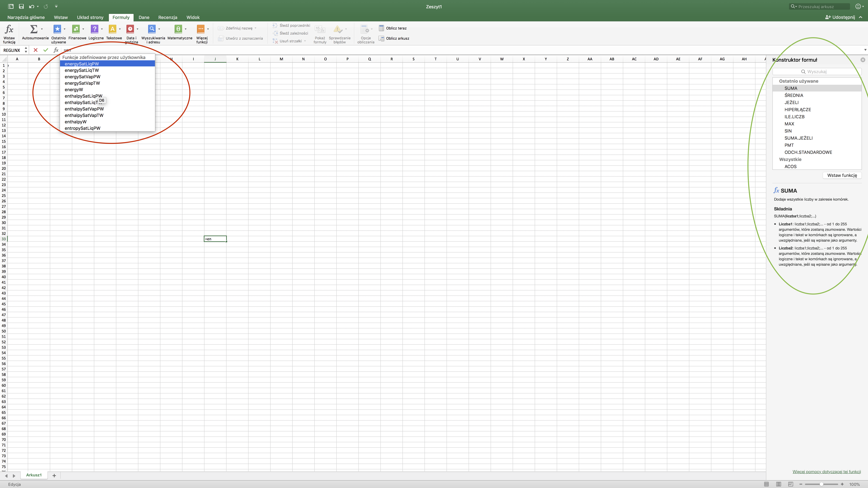Select enthalpySatVapPW from the autocomplete list
This screenshot has height=488, width=868.
(84, 109)
